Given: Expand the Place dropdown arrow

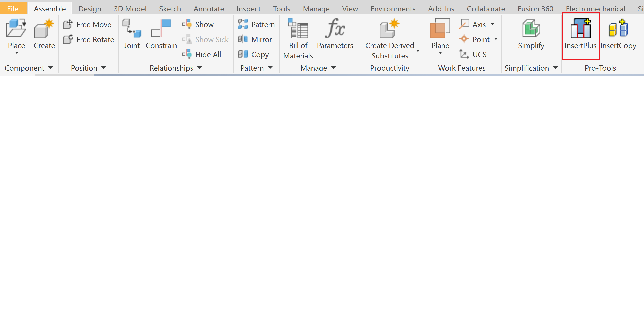Looking at the screenshot, I should click(17, 53).
